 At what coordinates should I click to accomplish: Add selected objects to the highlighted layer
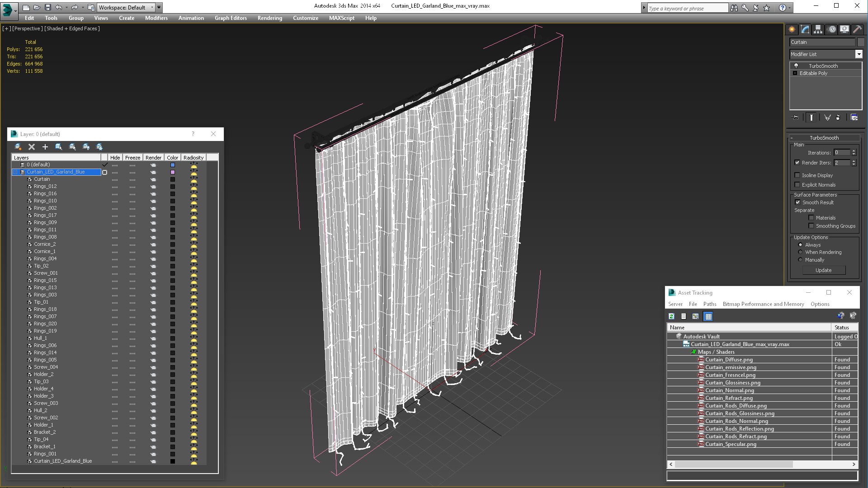pyautogui.click(x=45, y=147)
